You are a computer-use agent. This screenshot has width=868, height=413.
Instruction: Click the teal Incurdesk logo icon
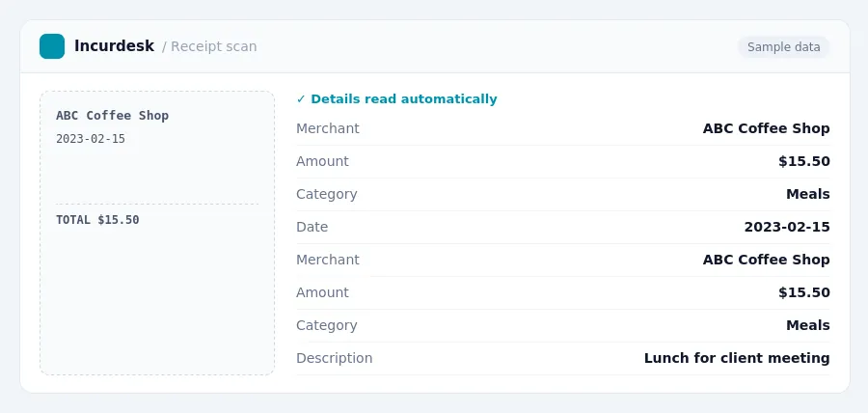(52, 46)
